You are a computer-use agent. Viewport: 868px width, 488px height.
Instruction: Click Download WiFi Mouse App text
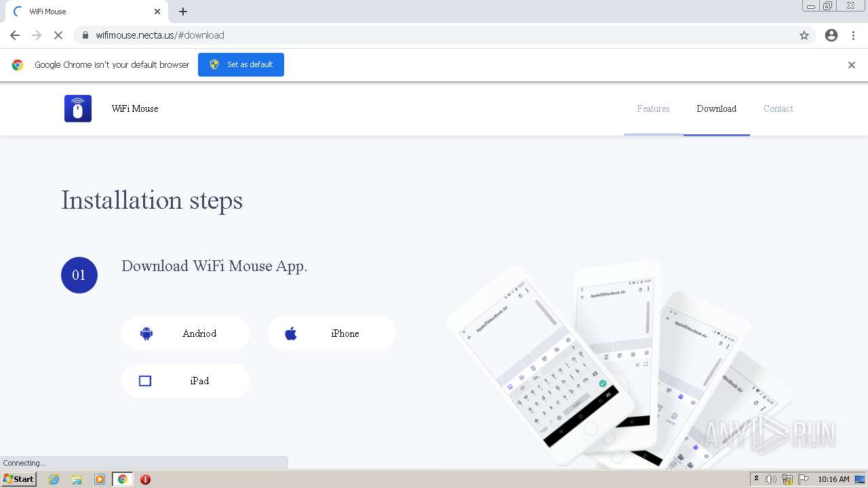214,266
